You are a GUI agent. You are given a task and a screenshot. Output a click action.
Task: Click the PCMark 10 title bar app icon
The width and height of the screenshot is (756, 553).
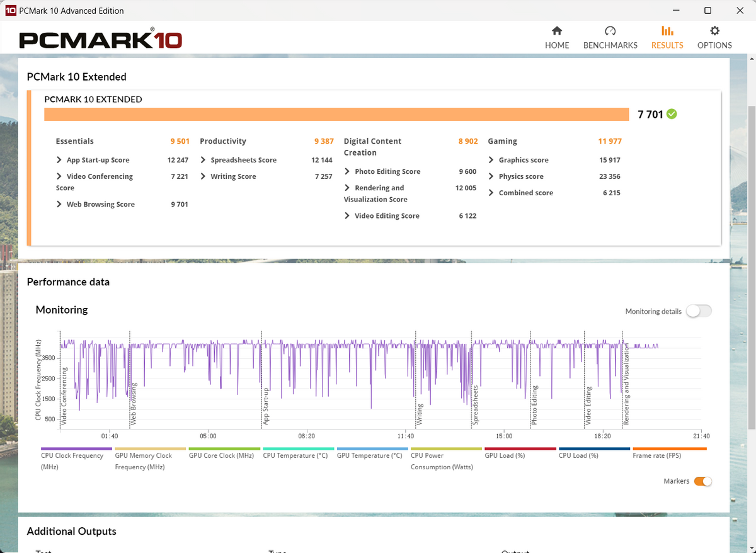[x=11, y=11]
